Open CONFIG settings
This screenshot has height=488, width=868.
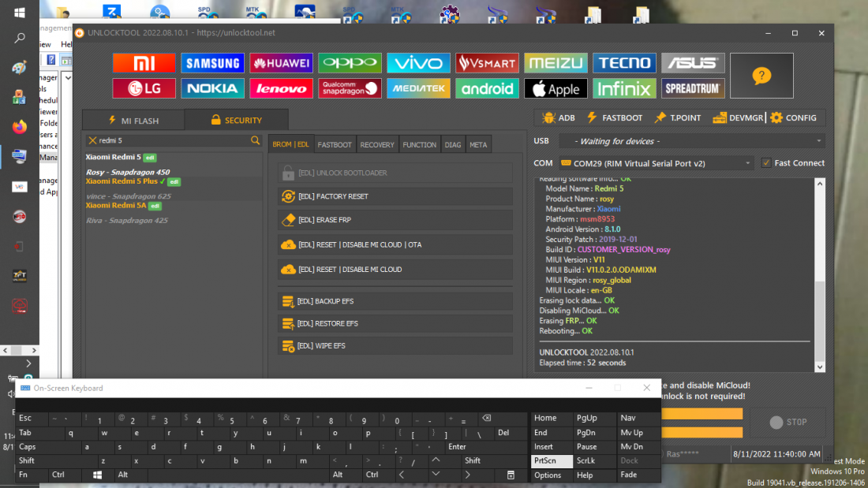click(794, 117)
